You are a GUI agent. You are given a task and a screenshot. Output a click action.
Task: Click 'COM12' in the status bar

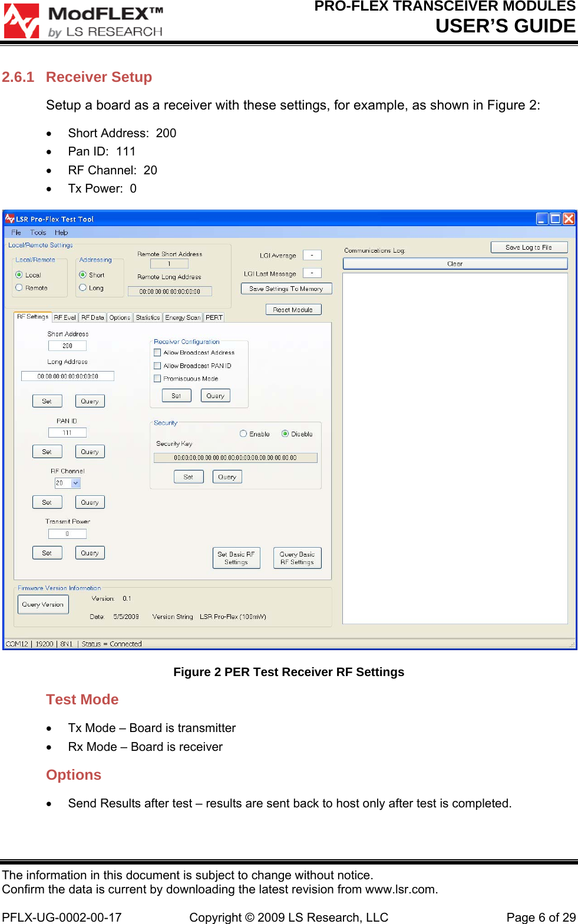(17, 644)
